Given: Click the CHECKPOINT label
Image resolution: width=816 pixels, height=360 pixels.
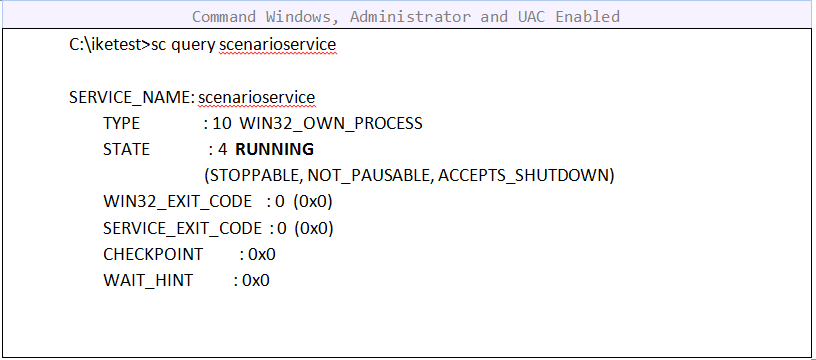Looking at the screenshot, I should (153, 254).
